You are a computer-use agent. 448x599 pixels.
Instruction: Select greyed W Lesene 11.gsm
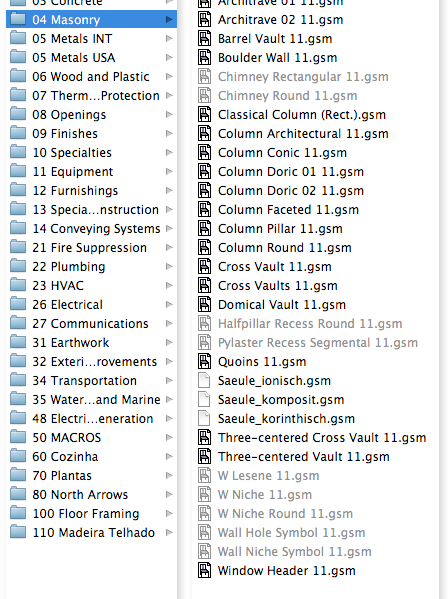(x=268, y=476)
